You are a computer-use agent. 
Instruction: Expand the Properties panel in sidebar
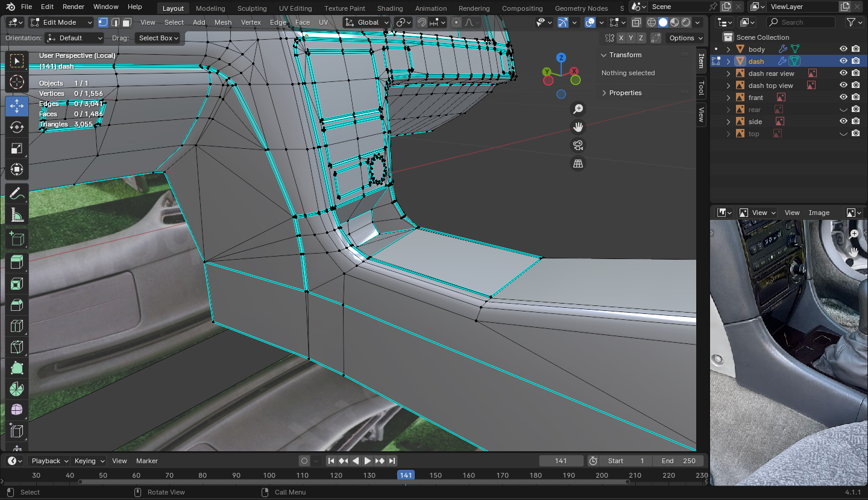click(625, 93)
